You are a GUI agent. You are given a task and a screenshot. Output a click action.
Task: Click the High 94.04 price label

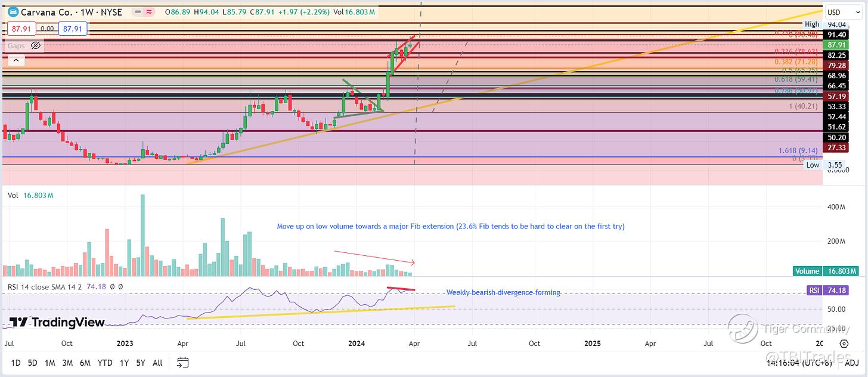coord(825,24)
